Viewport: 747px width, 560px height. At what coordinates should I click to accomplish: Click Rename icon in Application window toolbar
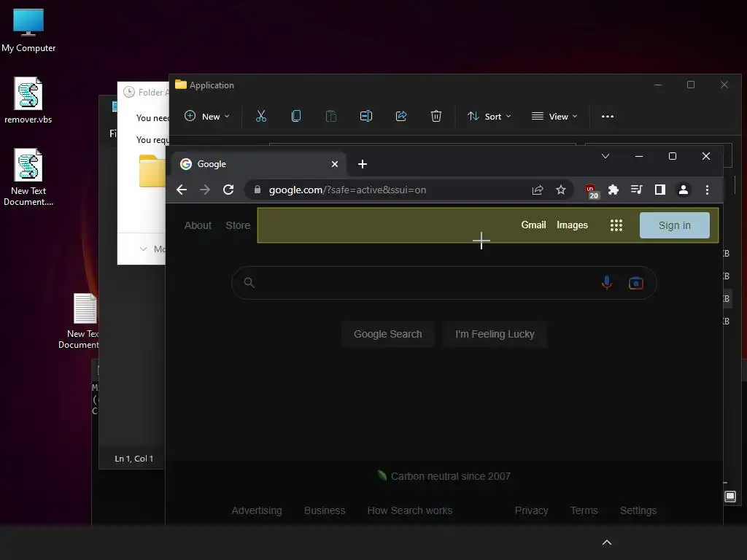(366, 116)
